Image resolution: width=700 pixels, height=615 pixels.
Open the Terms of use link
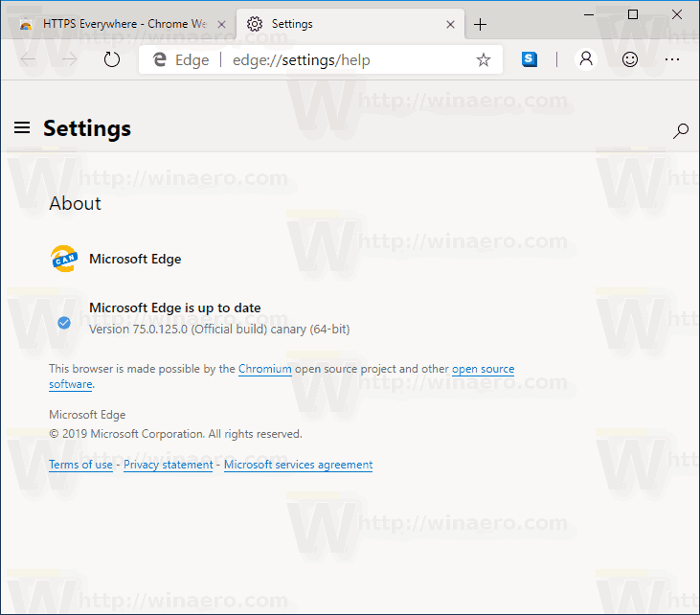(80, 465)
